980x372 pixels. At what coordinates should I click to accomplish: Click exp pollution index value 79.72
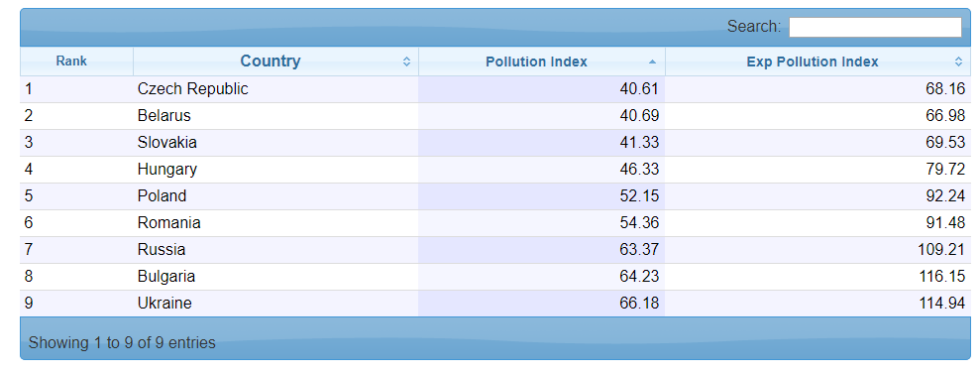tap(945, 170)
